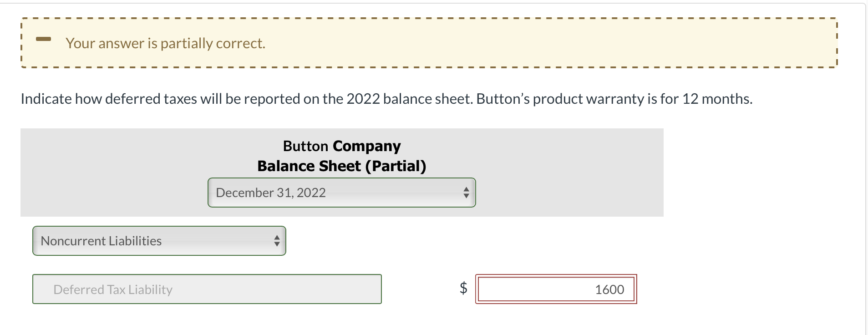The height and width of the screenshot is (335, 868).
Task: Click the down arrow on the date dropdown
Action: coord(466,197)
